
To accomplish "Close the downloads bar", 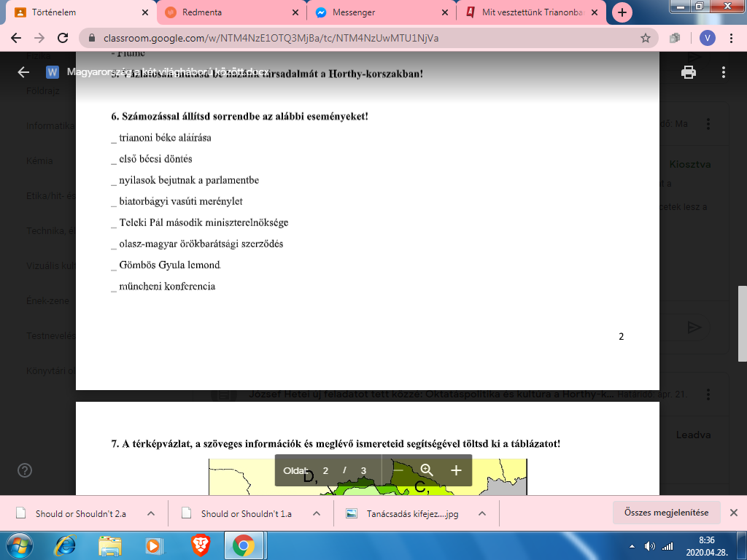I will [734, 513].
